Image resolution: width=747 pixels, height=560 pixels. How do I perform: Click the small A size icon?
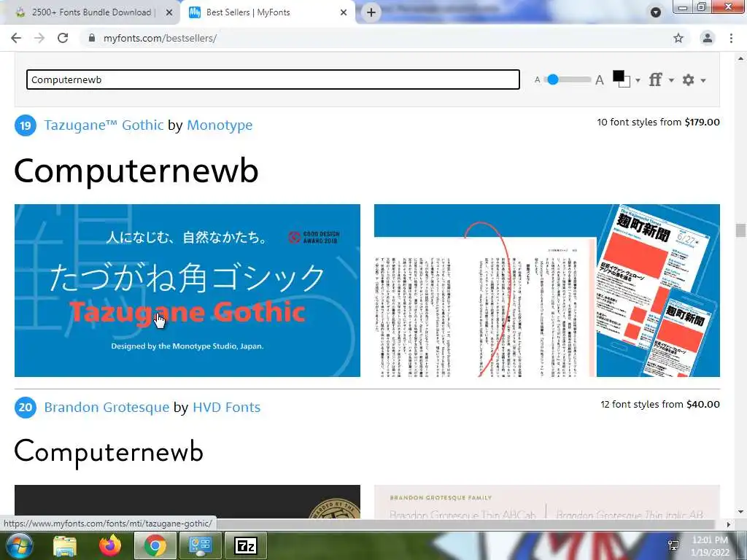(538, 80)
